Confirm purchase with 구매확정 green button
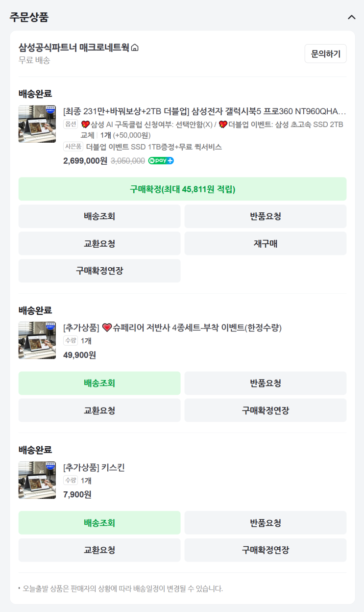Screen dimensions: 364x612 coord(182,189)
